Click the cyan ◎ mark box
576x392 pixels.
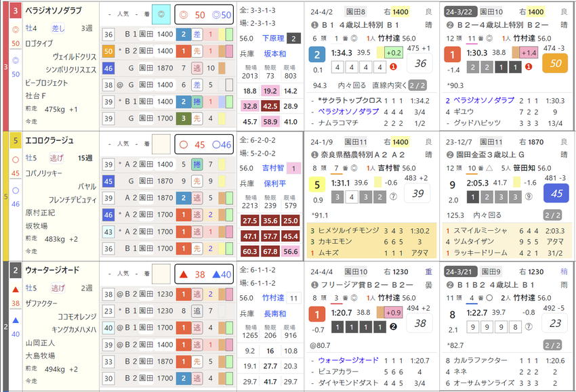pyautogui.click(x=161, y=14)
